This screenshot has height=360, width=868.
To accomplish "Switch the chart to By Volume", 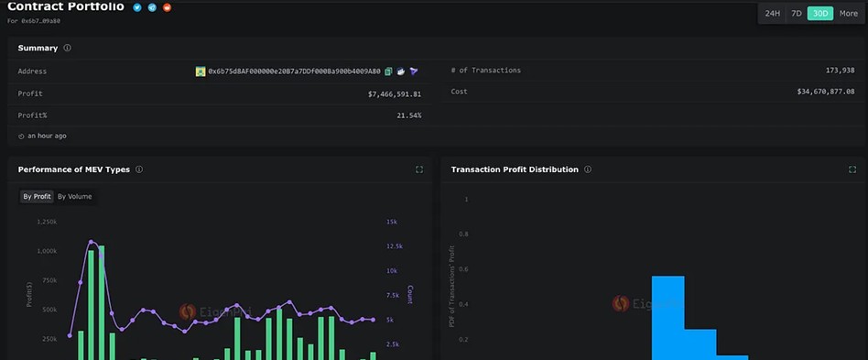I will coord(75,197).
